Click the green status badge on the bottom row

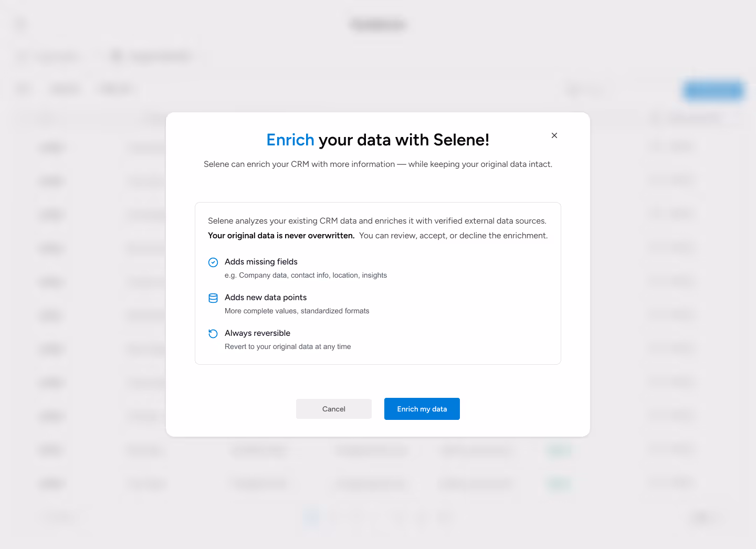coord(558,483)
